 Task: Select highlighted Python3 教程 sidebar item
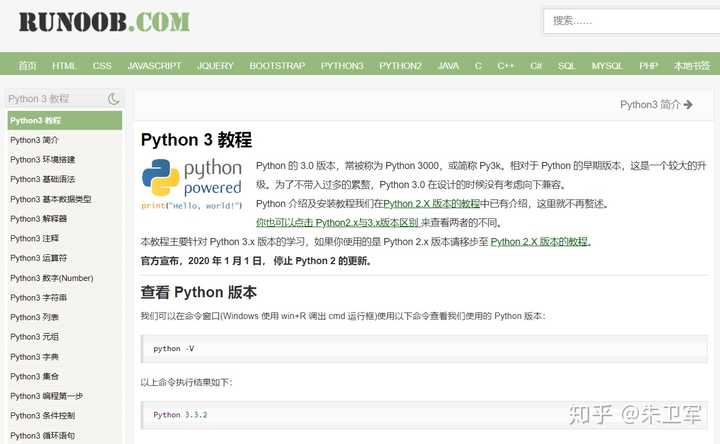point(65,120)
